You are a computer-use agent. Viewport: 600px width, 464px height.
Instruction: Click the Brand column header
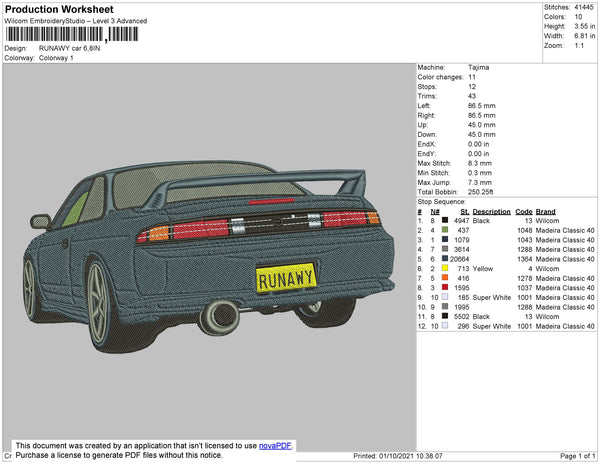coord(544,212)
